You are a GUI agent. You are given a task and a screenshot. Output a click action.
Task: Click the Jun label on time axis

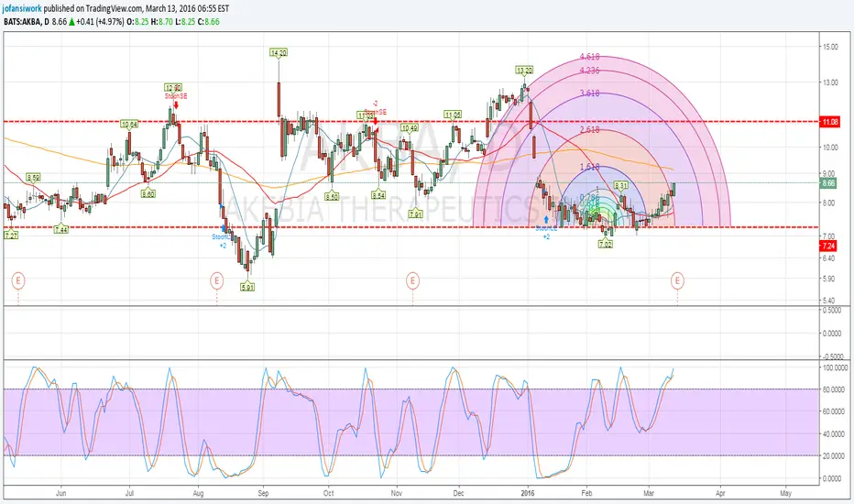pyautogui.click(x=61, y=493)
